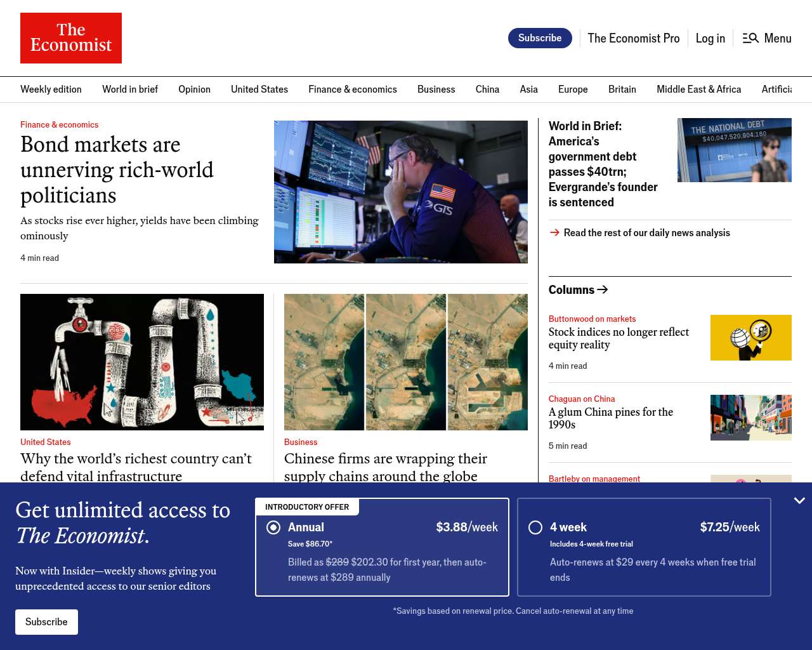Open the Chaguan column street illustration

pyautogui.click(x=751, y=418)
